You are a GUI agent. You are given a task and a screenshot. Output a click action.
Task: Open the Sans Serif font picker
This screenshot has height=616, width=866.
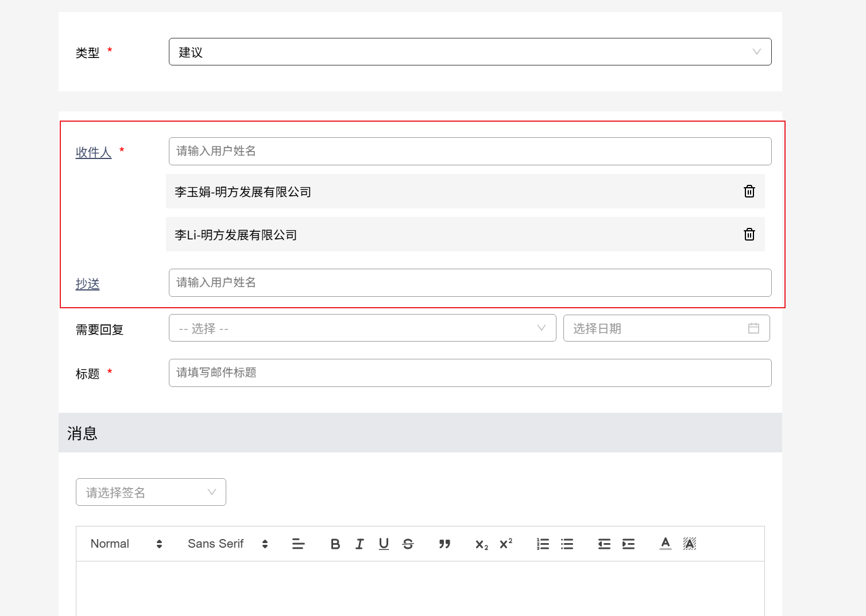pyautogui.click(x=227, y=544)
